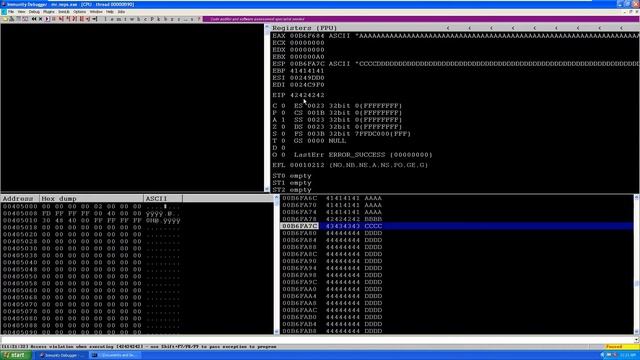The image size is (640, 360).
Task: Click the Windows Start button
Action: click(15, 355)
